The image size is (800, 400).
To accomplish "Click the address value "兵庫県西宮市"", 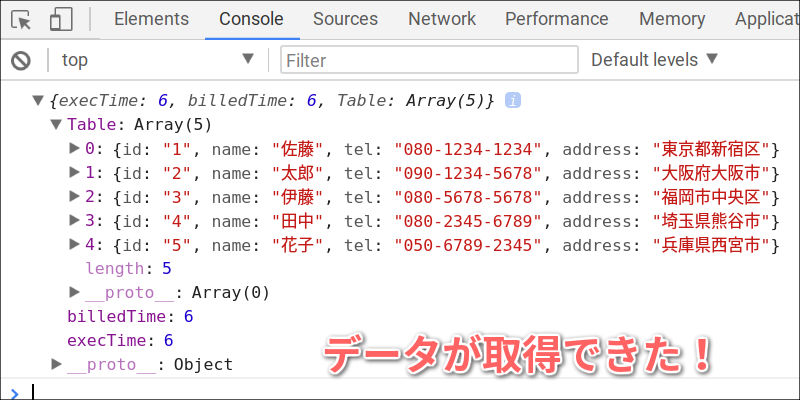I will tap(712, 245).
